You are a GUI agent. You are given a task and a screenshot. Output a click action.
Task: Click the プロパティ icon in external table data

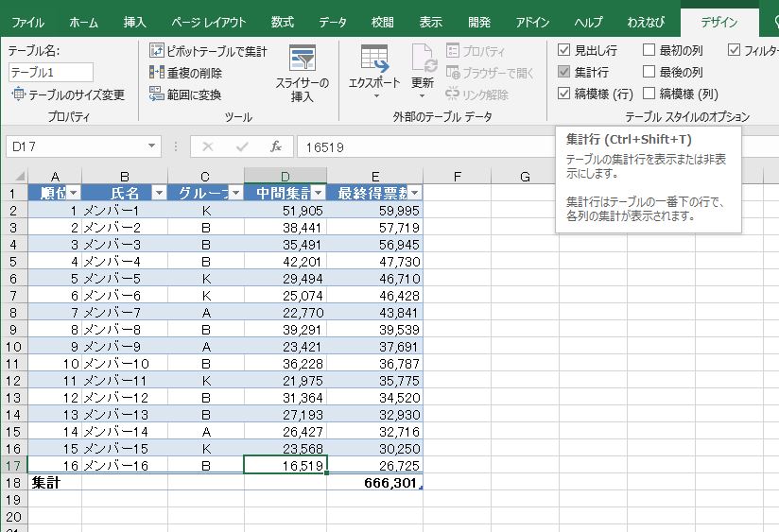(x=453, y=50)
